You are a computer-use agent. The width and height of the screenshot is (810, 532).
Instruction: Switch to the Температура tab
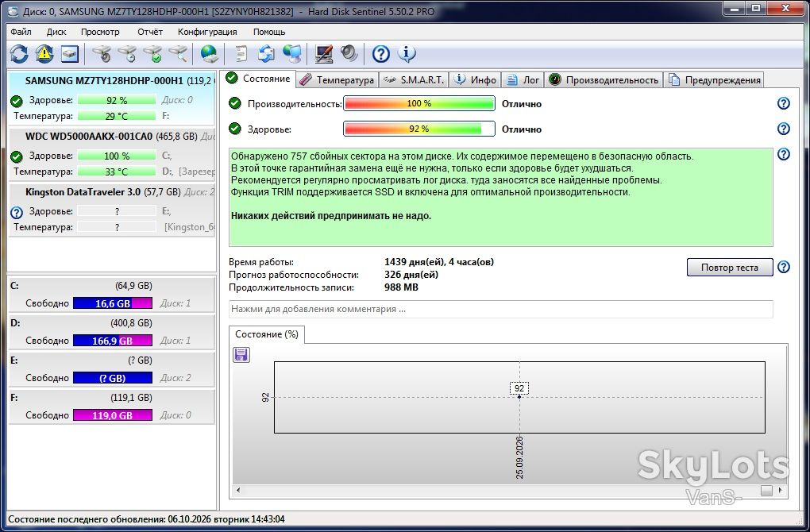(x=337, y=79)
